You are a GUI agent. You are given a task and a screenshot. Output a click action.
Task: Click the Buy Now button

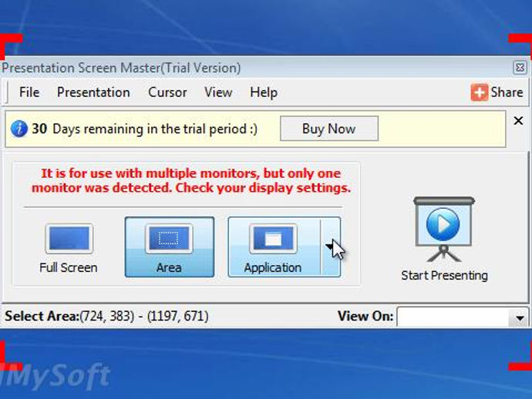click(329, 129)
